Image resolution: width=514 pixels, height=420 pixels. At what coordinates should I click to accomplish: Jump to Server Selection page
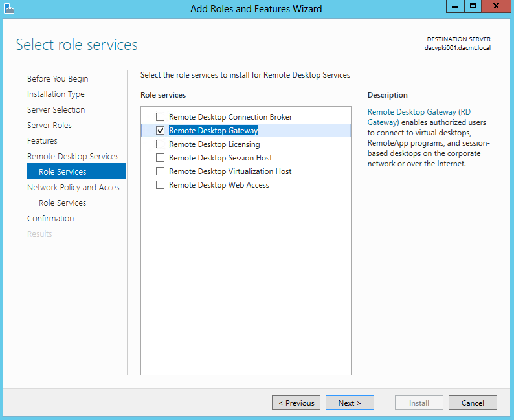[56, 110]
